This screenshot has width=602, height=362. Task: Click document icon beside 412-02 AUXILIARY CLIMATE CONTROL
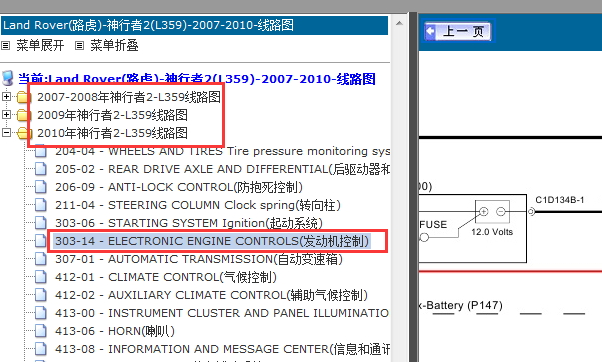coord(41,295)
